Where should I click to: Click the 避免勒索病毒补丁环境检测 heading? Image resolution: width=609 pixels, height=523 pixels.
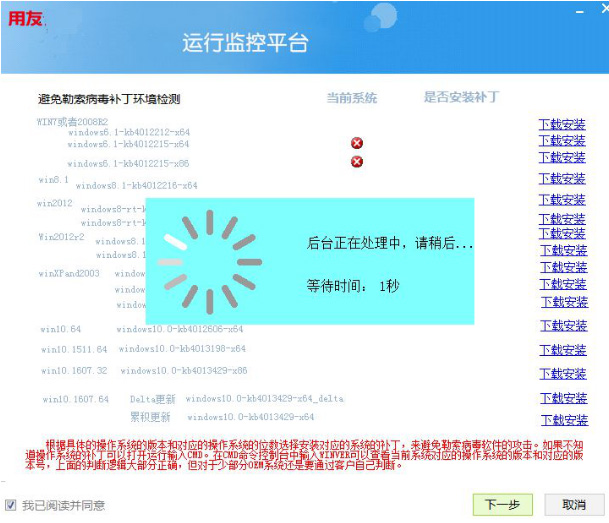pyautogui.click(x=109, y=99)
